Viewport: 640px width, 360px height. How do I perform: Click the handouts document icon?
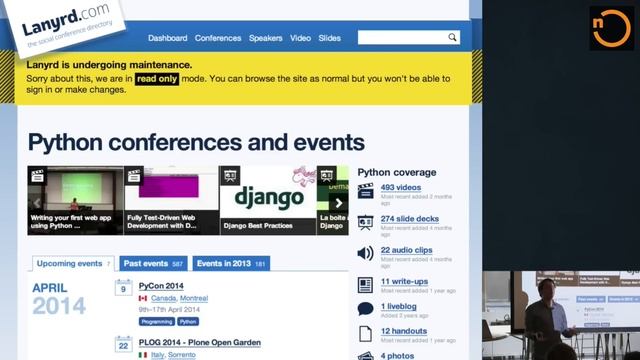(365, 334)
